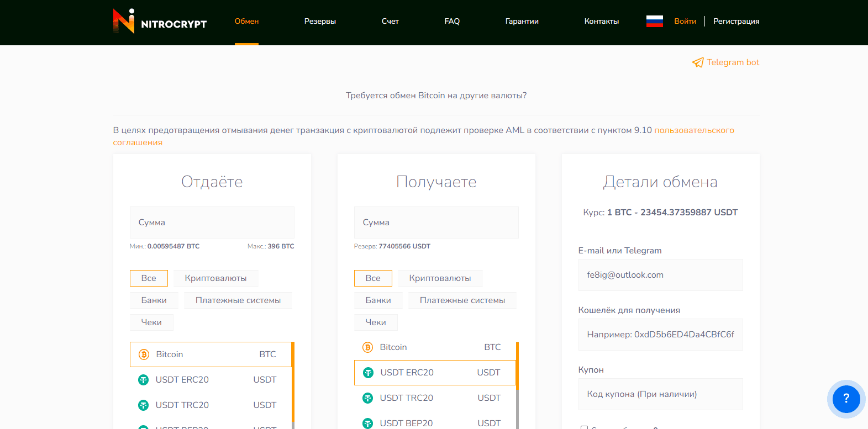Open пользовательского соглашения link
This screenshot has width=868, height=429.
tap(694, 130)
